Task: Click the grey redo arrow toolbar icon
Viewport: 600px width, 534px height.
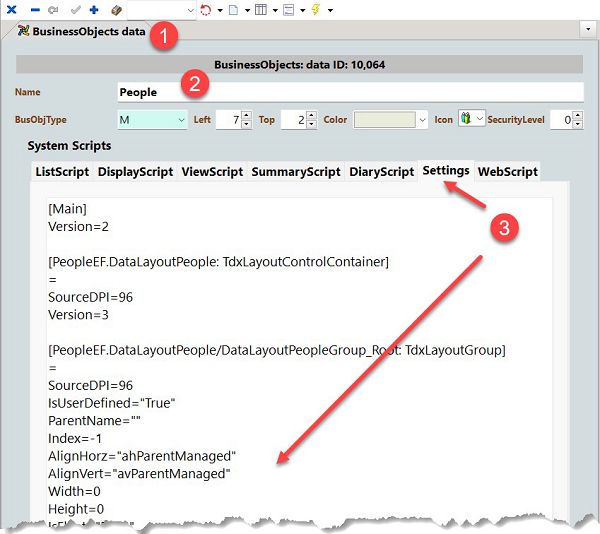Action: pyautogui.click(x=53, y=10)
